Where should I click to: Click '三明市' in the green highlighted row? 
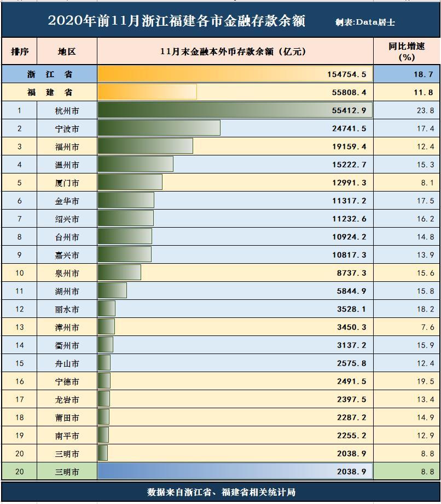tap(67, 472)
